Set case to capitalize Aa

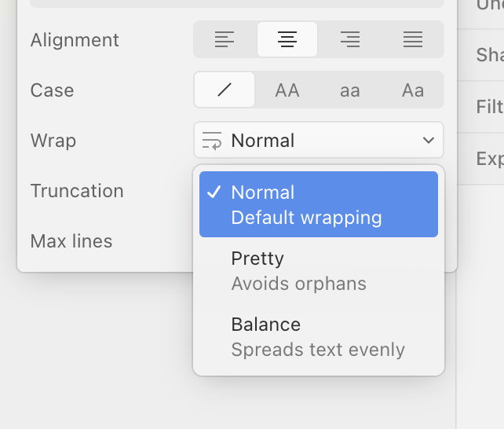(413, 90)
